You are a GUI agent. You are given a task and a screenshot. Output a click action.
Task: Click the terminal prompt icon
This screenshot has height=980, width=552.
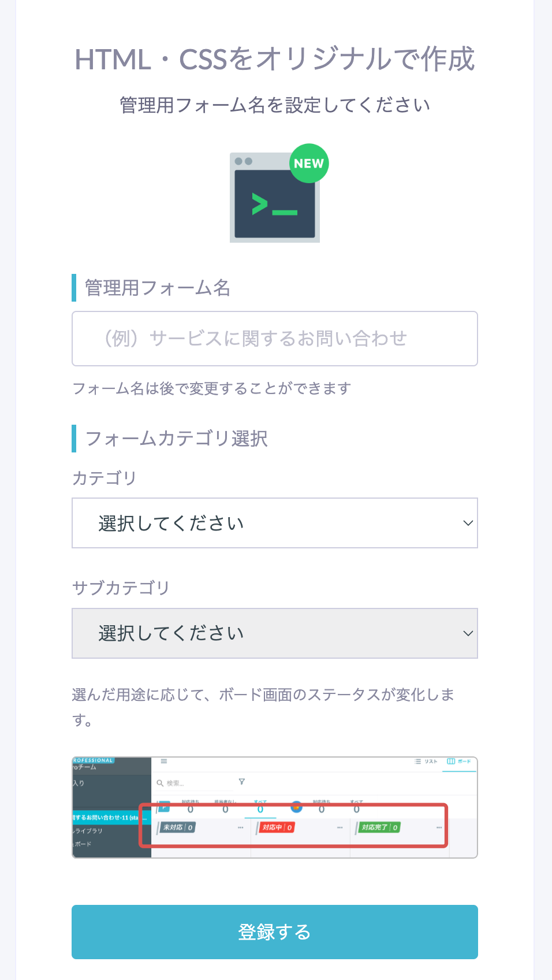click(x=275, y=205)
